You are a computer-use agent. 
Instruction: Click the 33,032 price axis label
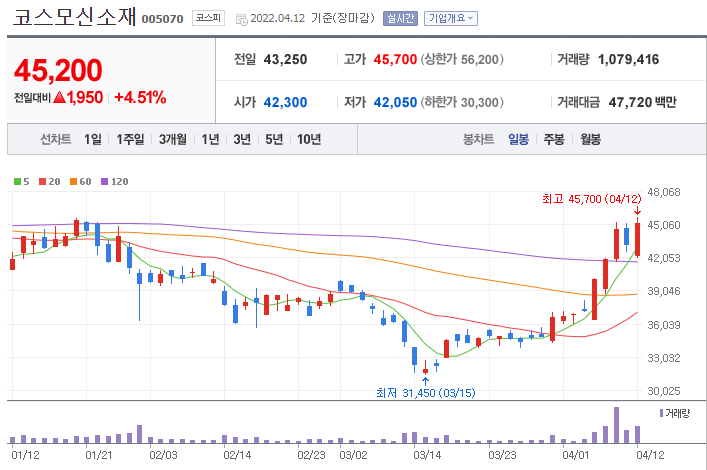pos(664,358)
